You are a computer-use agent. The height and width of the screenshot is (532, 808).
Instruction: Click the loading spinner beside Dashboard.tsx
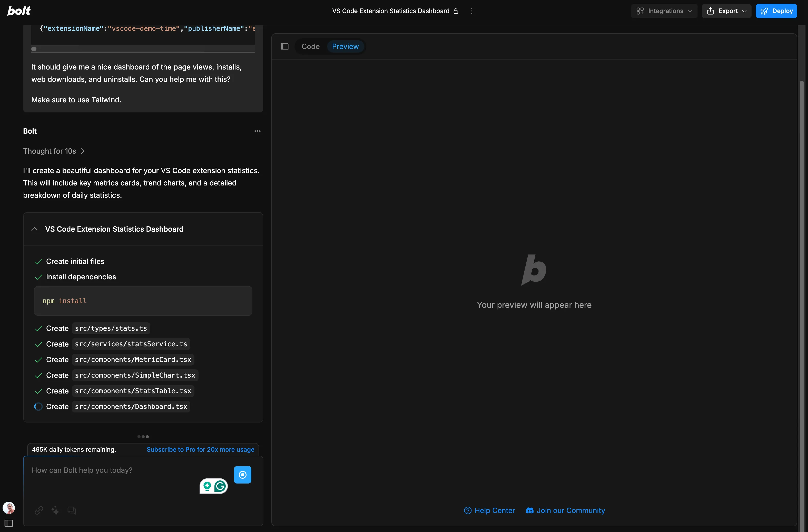[38, 406]
